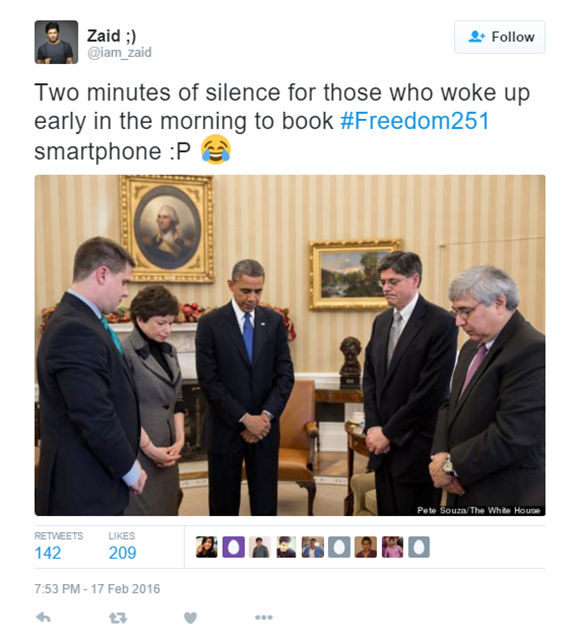Open the @iam_zaid handle link
Image resolution: width=580 pixels, height=641 pixels.
[119, 53]
